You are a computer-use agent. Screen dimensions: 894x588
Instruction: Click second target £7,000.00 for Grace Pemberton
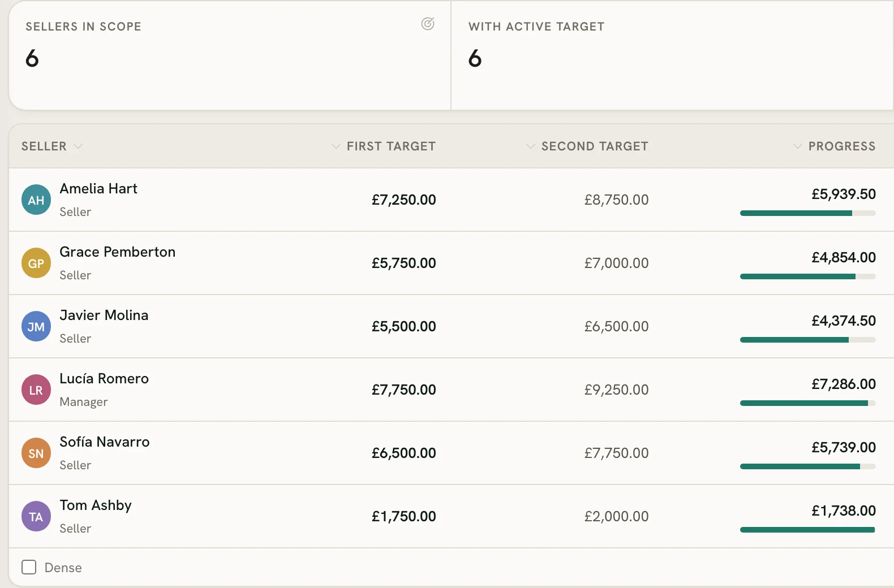coord(617,263)
